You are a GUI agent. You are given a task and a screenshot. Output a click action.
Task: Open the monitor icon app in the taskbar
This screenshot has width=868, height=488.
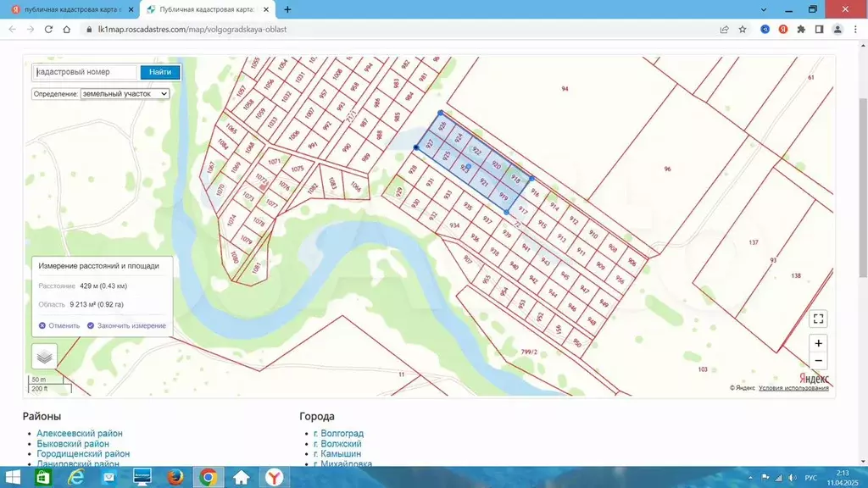[x=142, y=477]
